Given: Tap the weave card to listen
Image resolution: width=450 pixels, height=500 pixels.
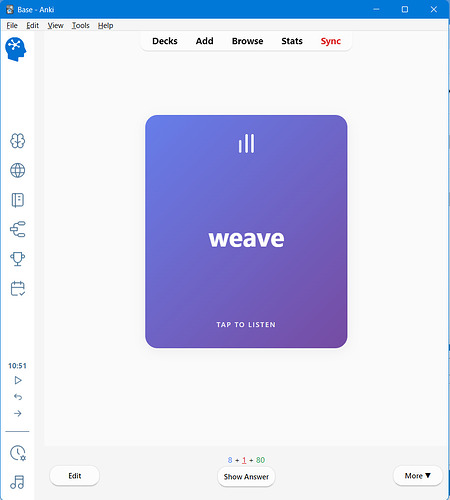Looking at the screenshot, I should coord(246,232).
